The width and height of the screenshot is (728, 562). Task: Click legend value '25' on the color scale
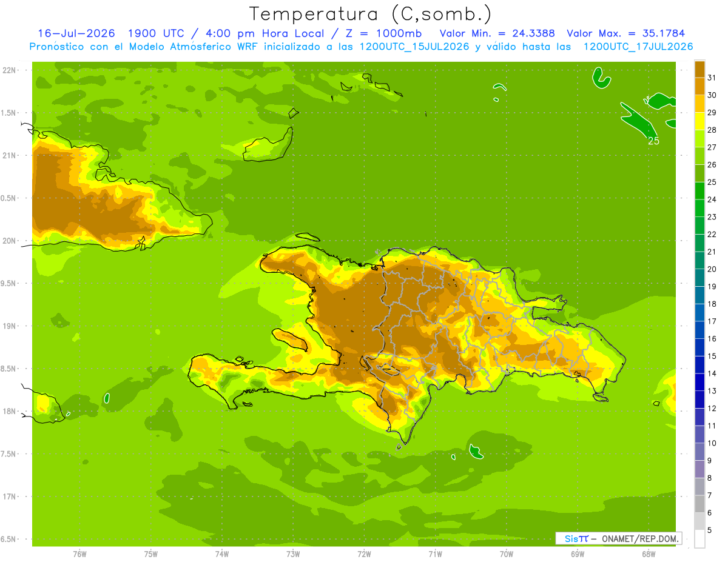coord(712,182)
